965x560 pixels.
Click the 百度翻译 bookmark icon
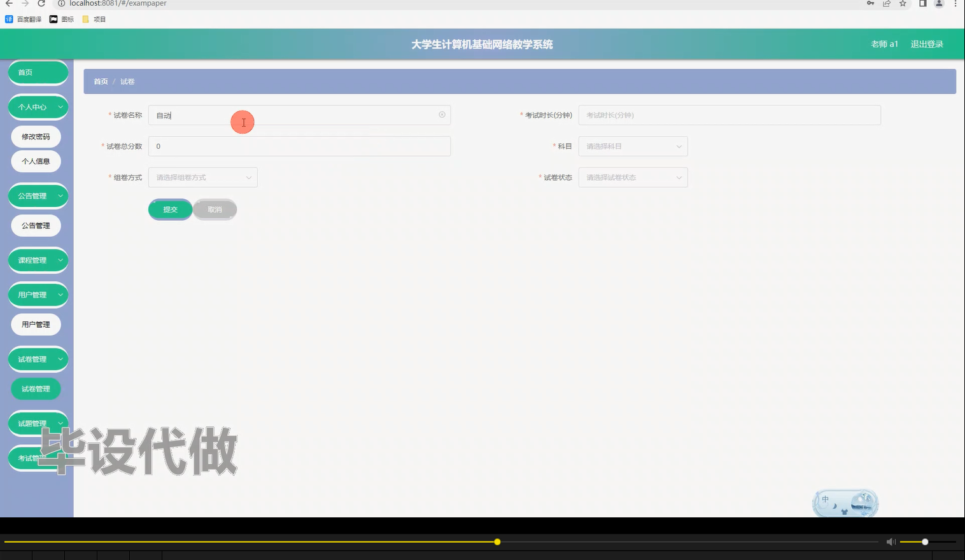[x=8, y=18]
